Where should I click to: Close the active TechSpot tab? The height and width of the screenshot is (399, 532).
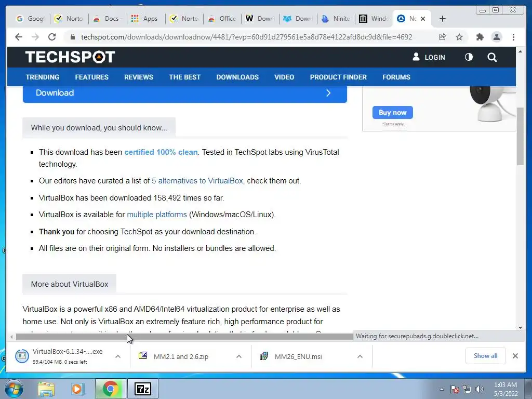click(423, 19)
